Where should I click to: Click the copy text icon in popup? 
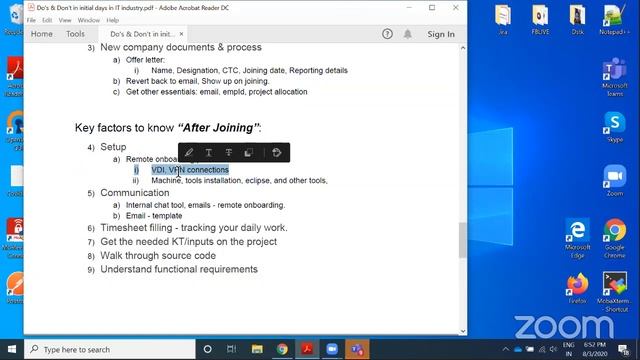248,153
